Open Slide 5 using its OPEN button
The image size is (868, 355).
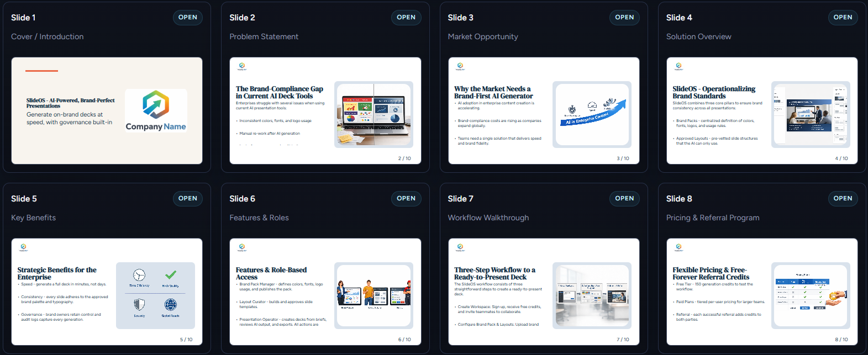click(x=188, y=199)
